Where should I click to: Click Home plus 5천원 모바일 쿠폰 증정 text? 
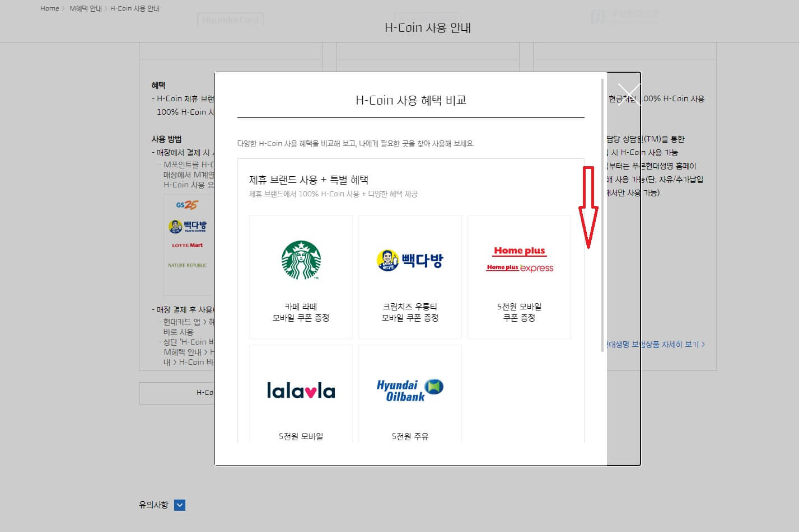(x=519, y=312)
